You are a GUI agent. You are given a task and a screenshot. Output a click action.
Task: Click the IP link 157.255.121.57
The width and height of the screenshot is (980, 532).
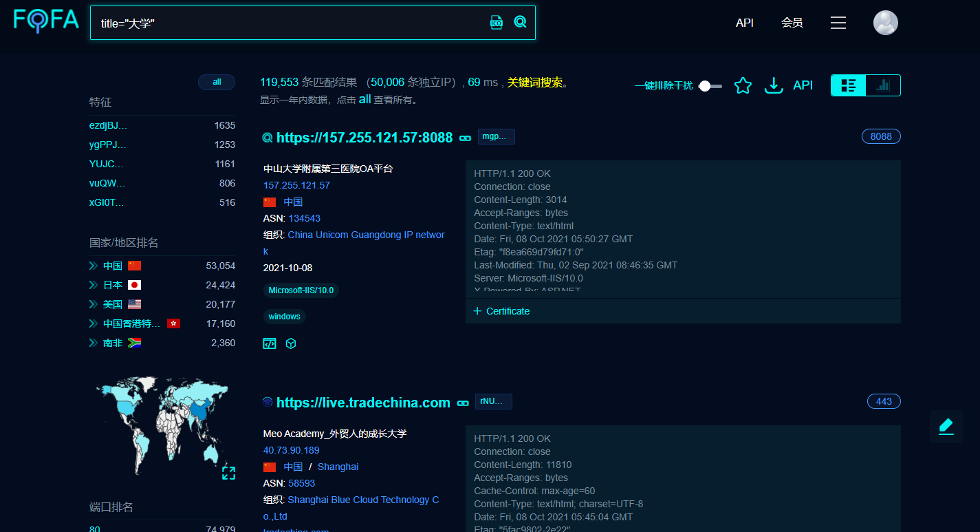click(296, 185)
